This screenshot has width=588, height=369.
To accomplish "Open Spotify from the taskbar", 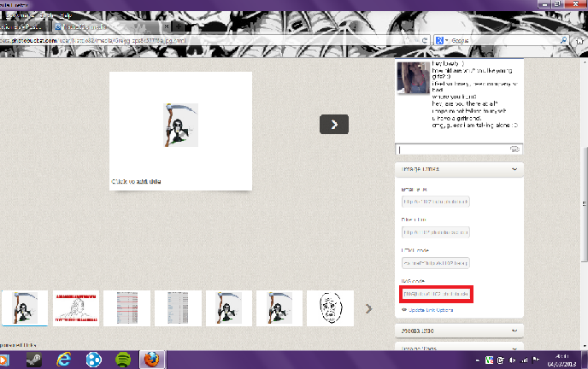I will 123,360.
